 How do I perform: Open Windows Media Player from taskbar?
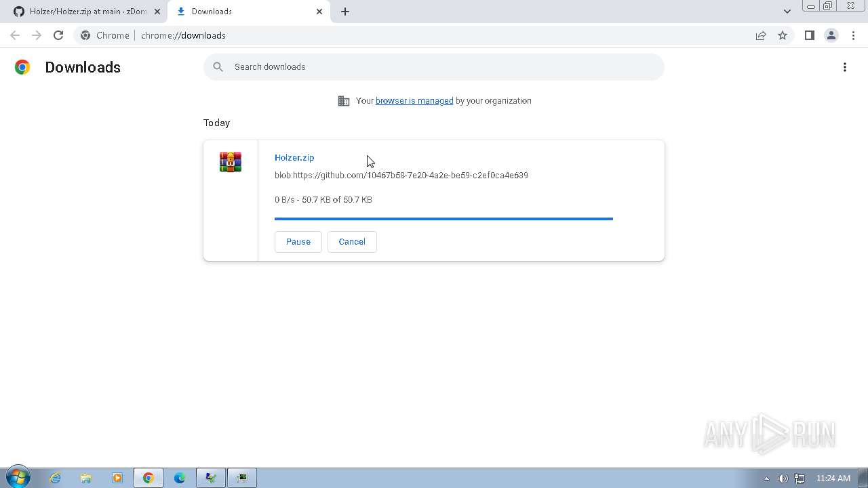(x=117, y=478)
